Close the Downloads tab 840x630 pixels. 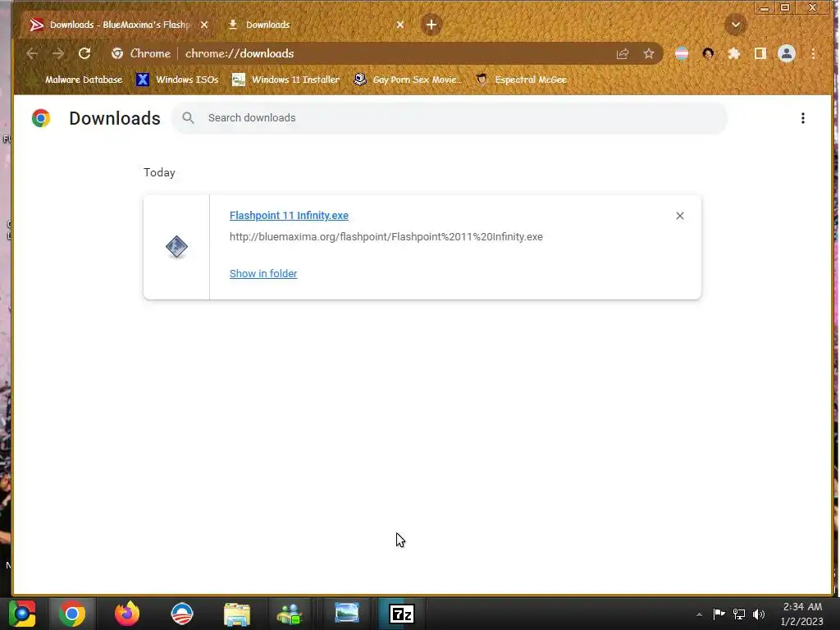[x=400, y=25]
